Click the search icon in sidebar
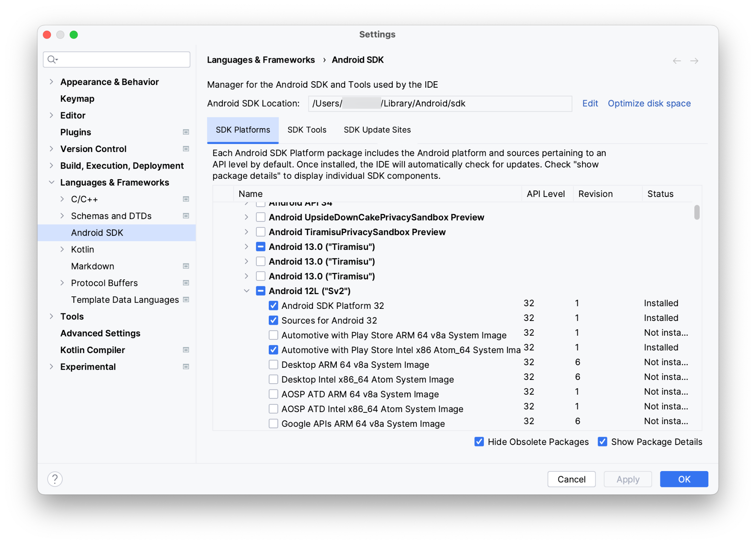The height and width of the screenshot is (544, 756). pyautogui.click(x=53, y=59)
